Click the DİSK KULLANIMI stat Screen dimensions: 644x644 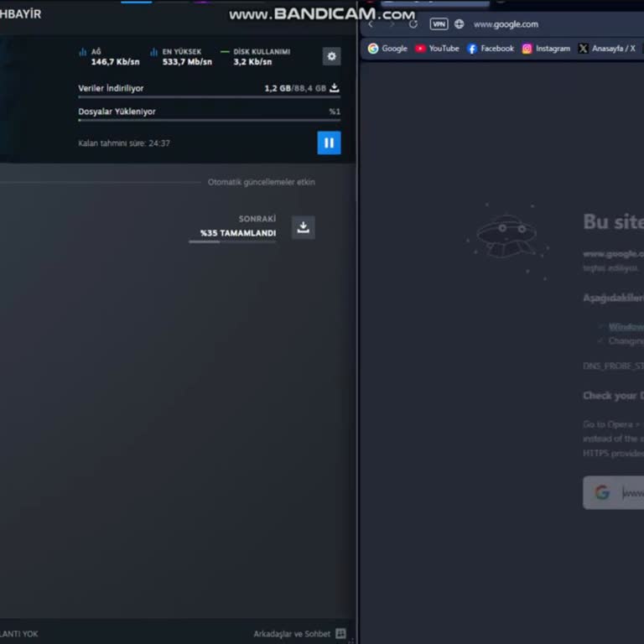coord(256,57)
